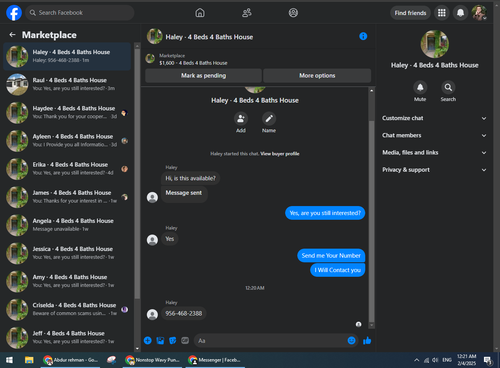Screen dimensions: 500x368
Task: Click the message thread scrollbar
Action: 372,220
